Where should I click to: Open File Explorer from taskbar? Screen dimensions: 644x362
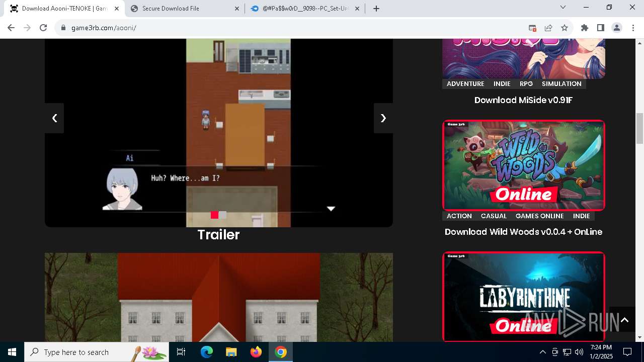[231, 352]
